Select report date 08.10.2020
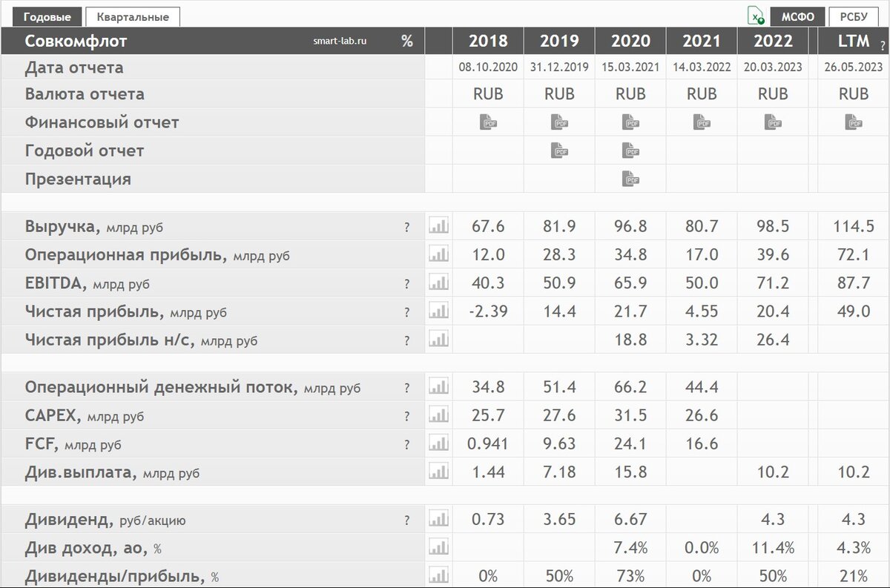The height and width of the screenshot is (588, 890). click(x=488, y=67)
